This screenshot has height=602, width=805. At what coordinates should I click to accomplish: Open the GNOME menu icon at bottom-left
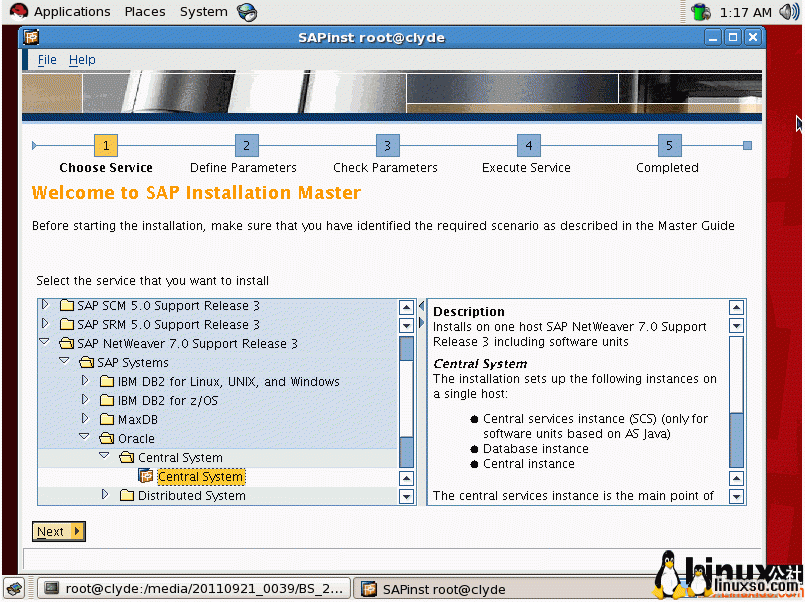13,589
